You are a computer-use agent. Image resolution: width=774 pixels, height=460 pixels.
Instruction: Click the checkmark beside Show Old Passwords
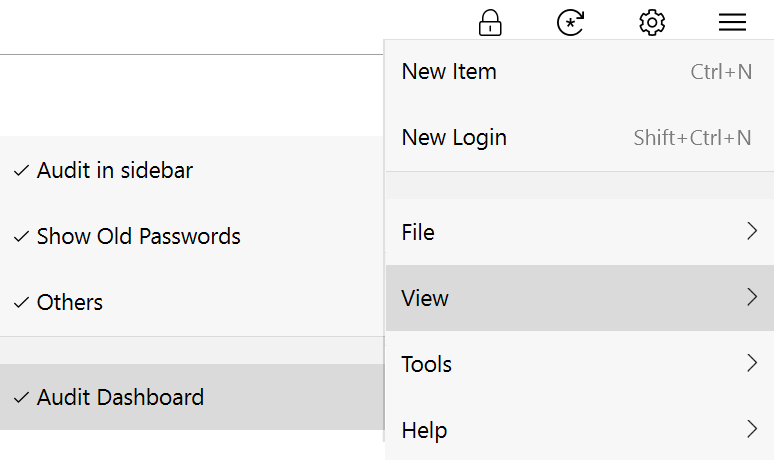tap(21, 237)
